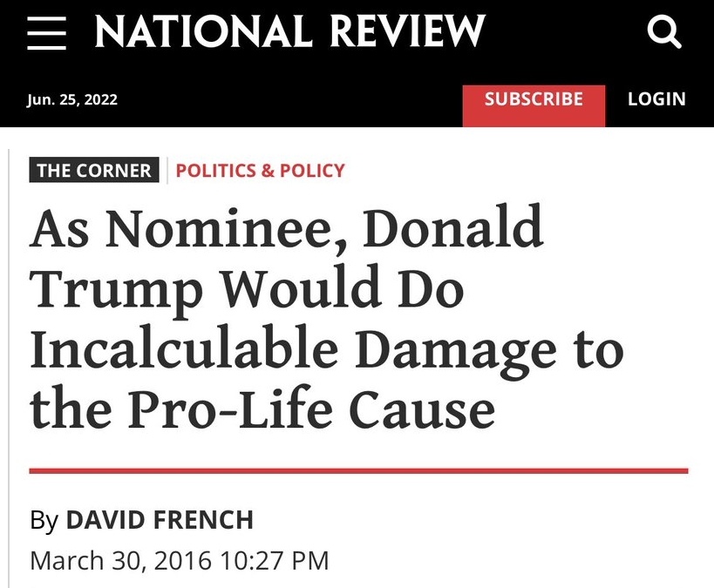Open the hamburger navigation menu

tap(47, 34)
